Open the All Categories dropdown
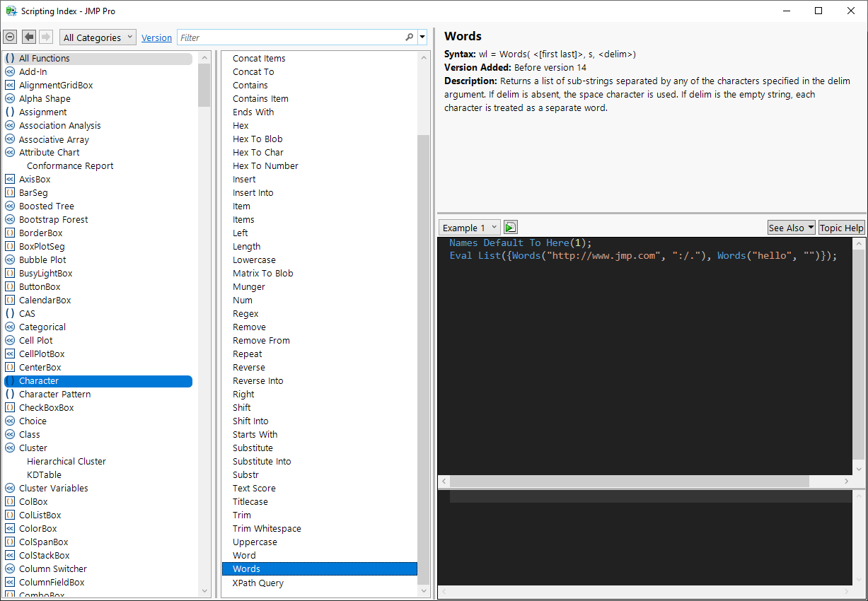Screen dimensions: 868x601 [x=98, y=38]
